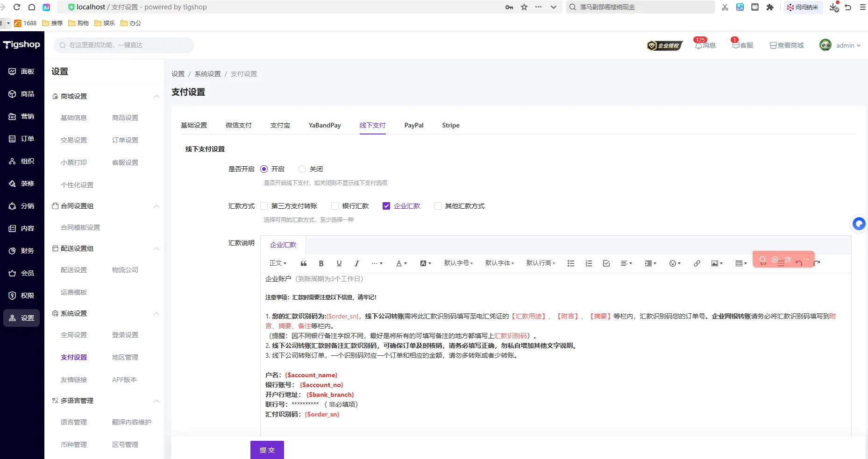Open the 默认字体 font family dropdown
The height and width of the screenshot is (459, 868).
point(499,263)
